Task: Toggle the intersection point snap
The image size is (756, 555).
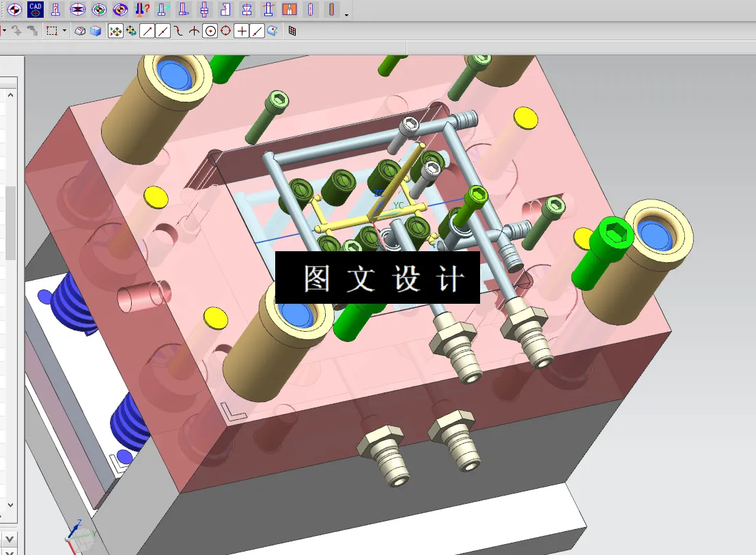Action: point(194,31)
